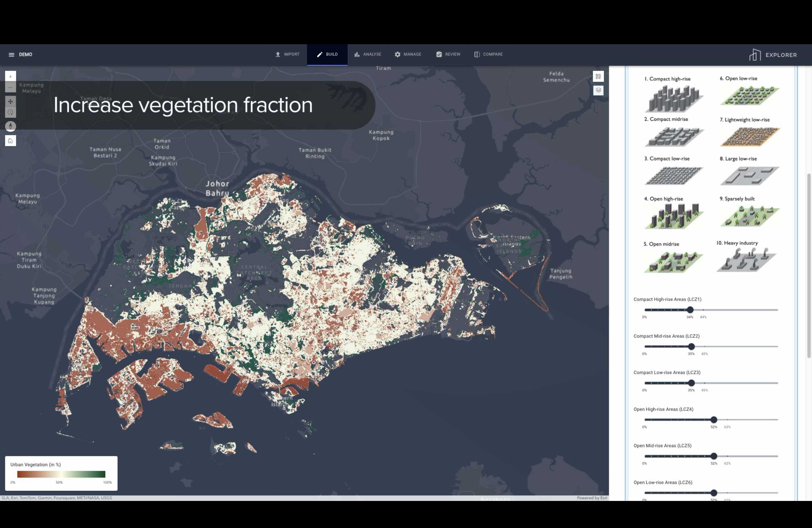Open the basemap gallery icon

(x=598, y=76)
